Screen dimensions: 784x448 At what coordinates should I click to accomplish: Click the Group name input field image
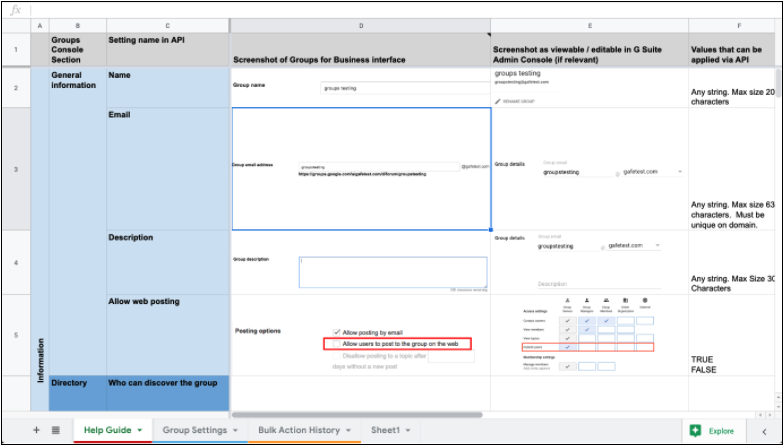pos(405,88)
